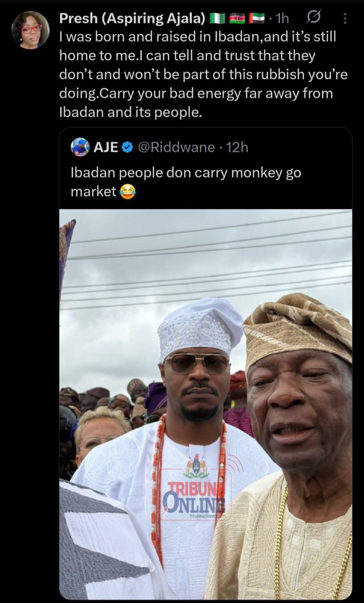Click the laughing emoji in quoted tweet
Image resolution: width=364 pixels, height=603 pixels.
(127, 192)
